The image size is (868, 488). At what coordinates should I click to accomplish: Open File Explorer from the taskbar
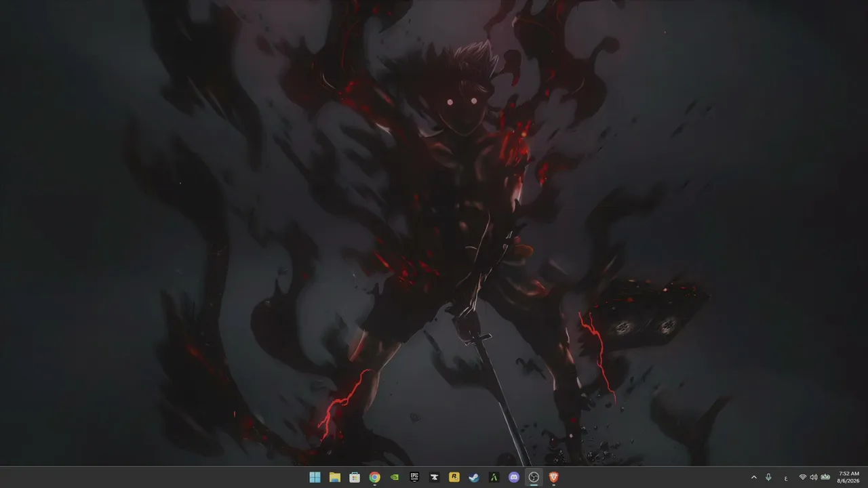click(334, 477)
